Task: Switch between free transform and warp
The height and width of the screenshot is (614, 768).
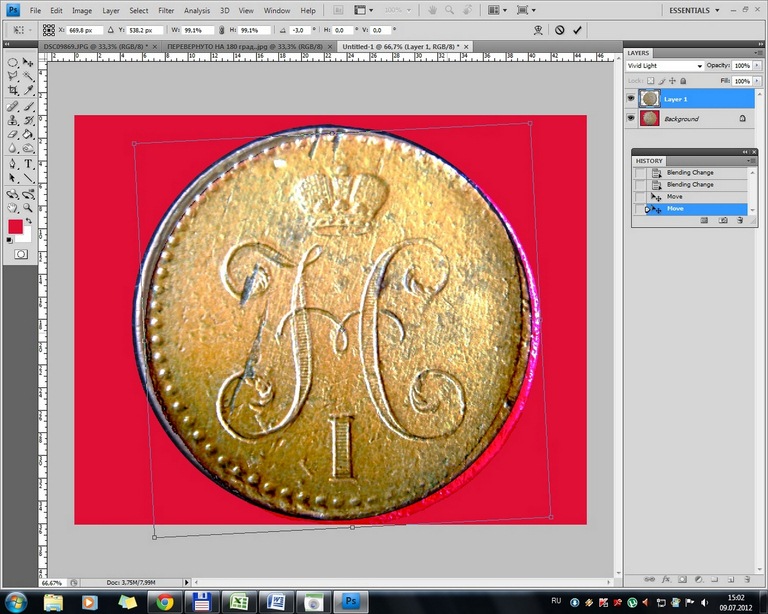Action: [538, 30]
